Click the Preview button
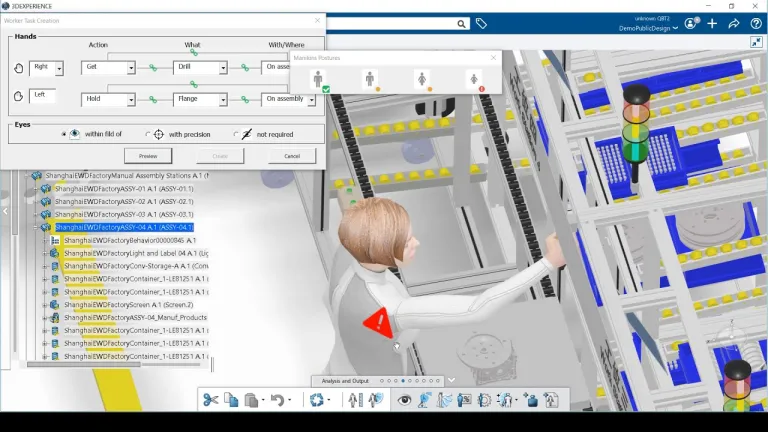The image size is (768, 432). click(x=148, y=156)
